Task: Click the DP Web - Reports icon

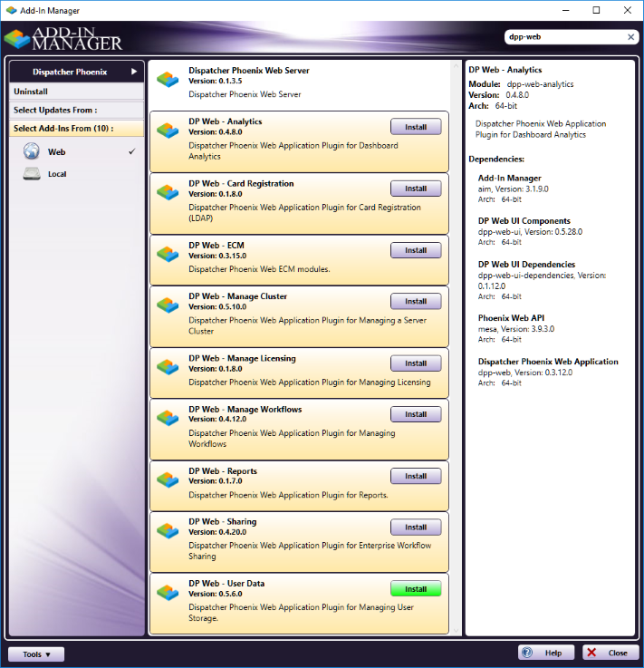Action: (x=168, y=479)
